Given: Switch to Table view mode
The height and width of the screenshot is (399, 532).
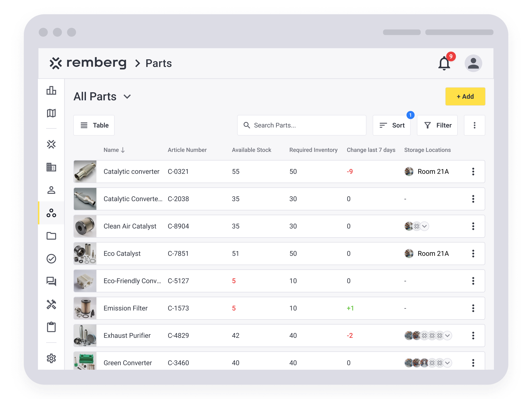Looking at the screenshot, I should [x=94, y=125].
